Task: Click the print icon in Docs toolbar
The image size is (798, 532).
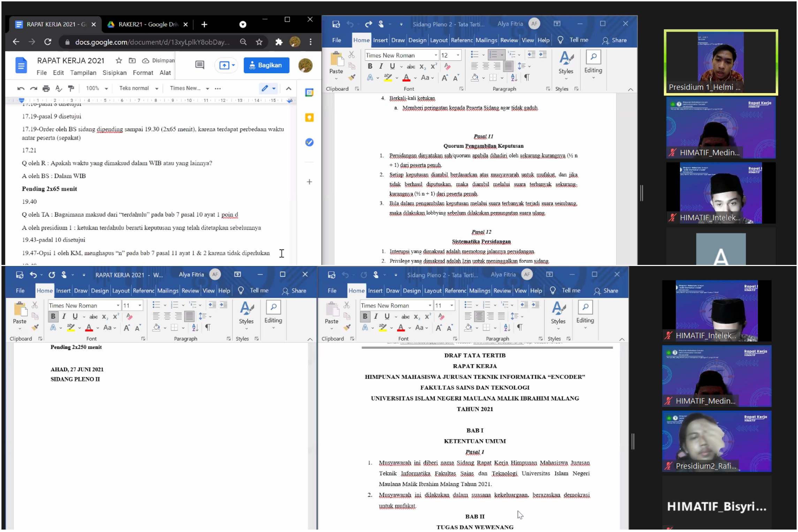Action: (46, 89)
